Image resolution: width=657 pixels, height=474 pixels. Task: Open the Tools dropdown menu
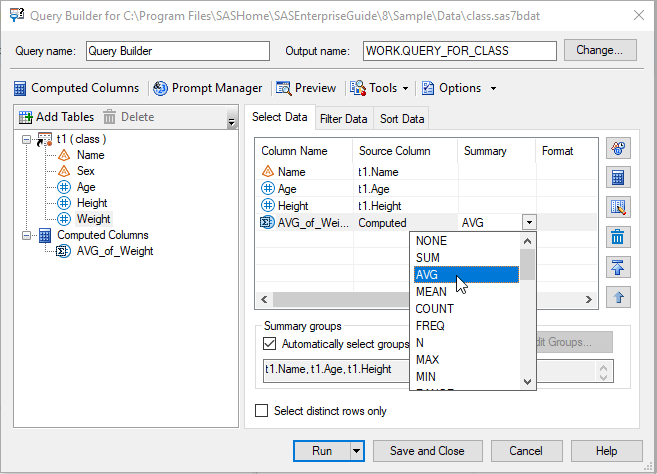(x=381, y=88)
